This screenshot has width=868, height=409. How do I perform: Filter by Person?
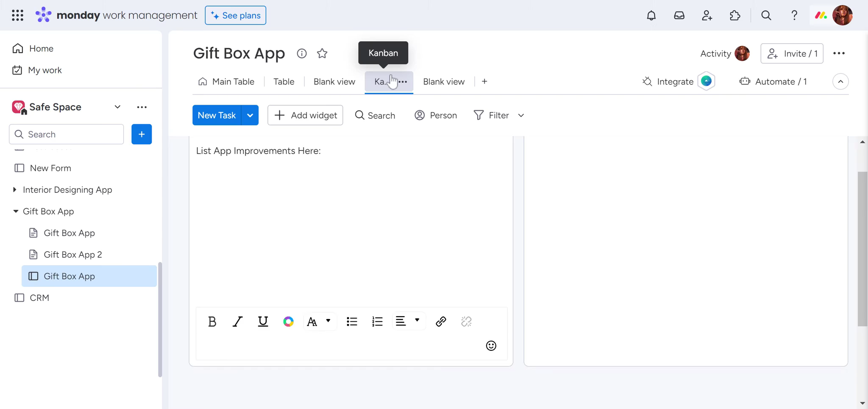coord(436,115)
